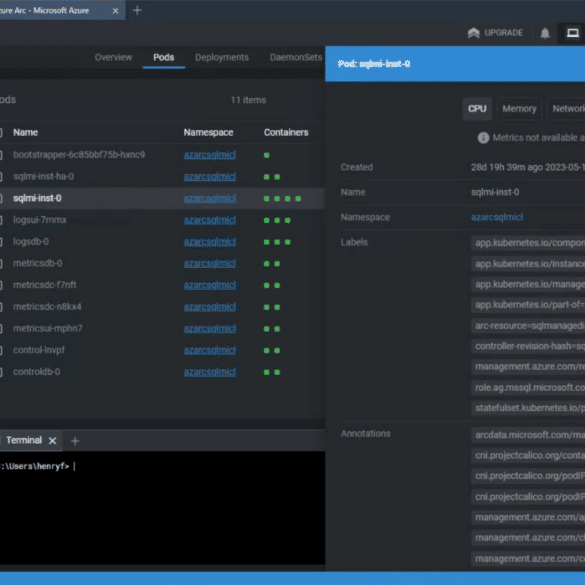The width and height of the screenshot is (585, 585).
Task: Sort pods by Namespace column
Action: [x=208, y=132]
